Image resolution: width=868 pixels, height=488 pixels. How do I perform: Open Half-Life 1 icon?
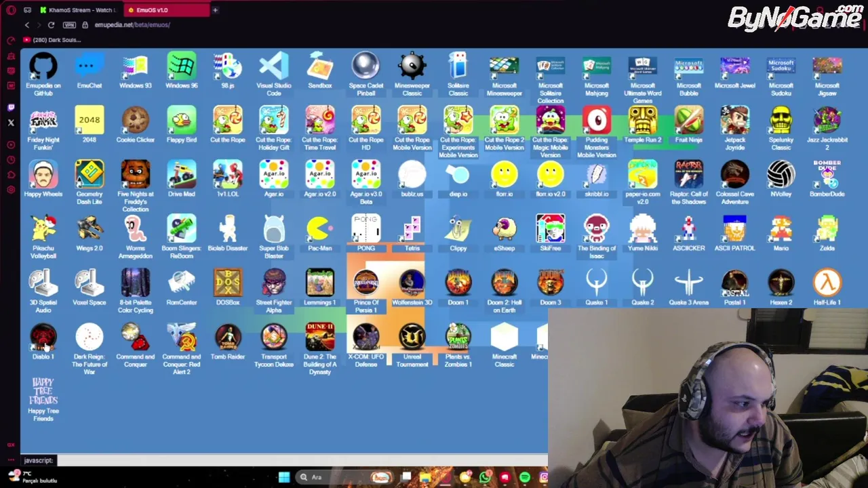click(x=827, y=287)
